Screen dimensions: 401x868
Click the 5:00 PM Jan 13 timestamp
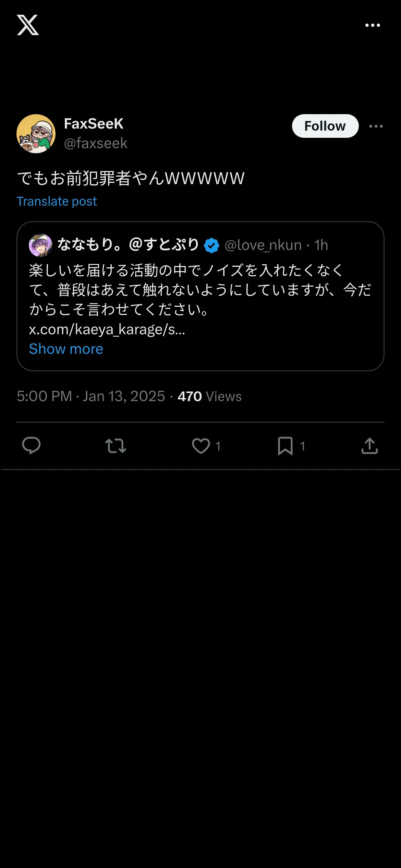click(x=91, y=396)
